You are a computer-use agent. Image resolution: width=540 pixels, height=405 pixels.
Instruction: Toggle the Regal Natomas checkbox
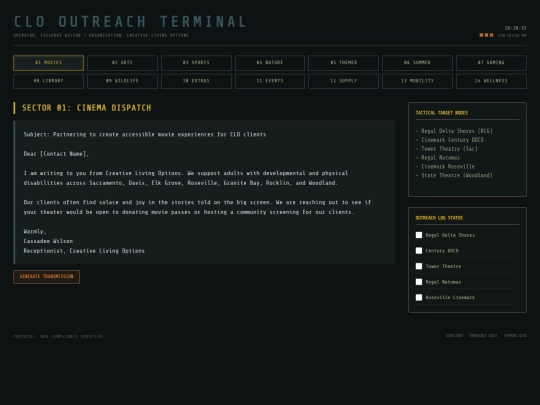point(419,282)
